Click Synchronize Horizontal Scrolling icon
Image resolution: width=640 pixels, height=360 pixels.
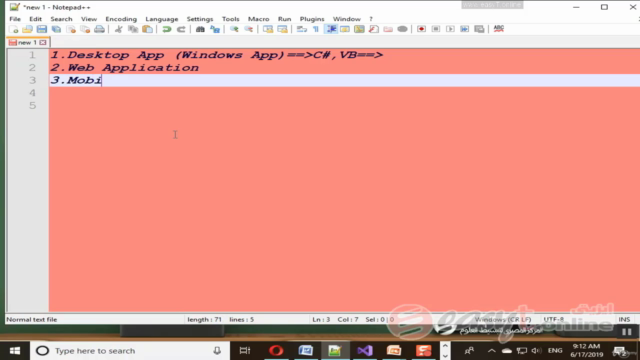point(282,29)
